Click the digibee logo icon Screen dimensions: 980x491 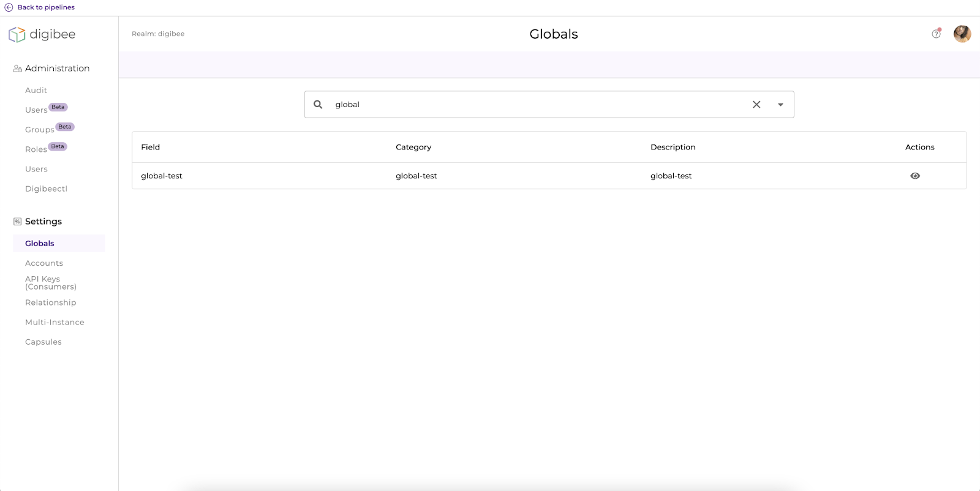tap(17, 34)
